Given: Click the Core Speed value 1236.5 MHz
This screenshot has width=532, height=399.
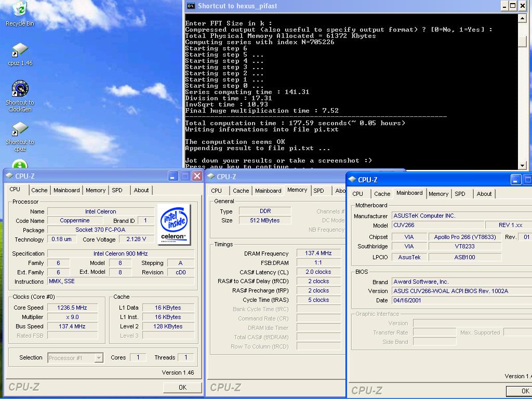Looking at the screenshot, I should [x=72, y=308].
